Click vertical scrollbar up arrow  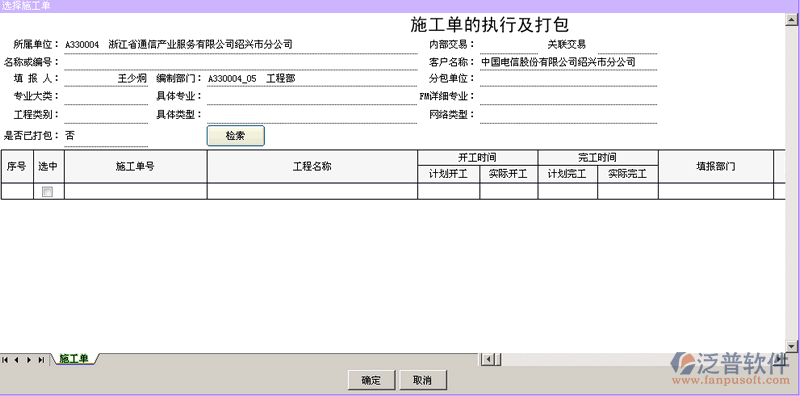[x=791, y=20]
